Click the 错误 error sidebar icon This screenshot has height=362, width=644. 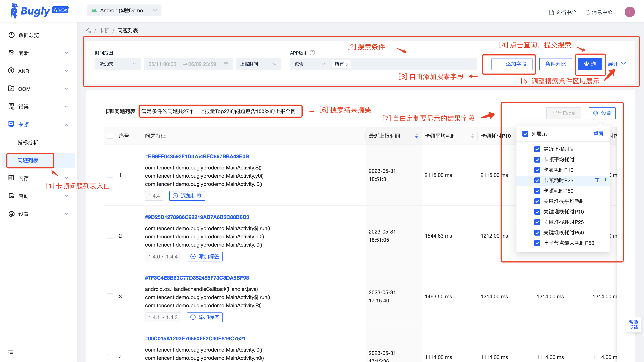11,107
